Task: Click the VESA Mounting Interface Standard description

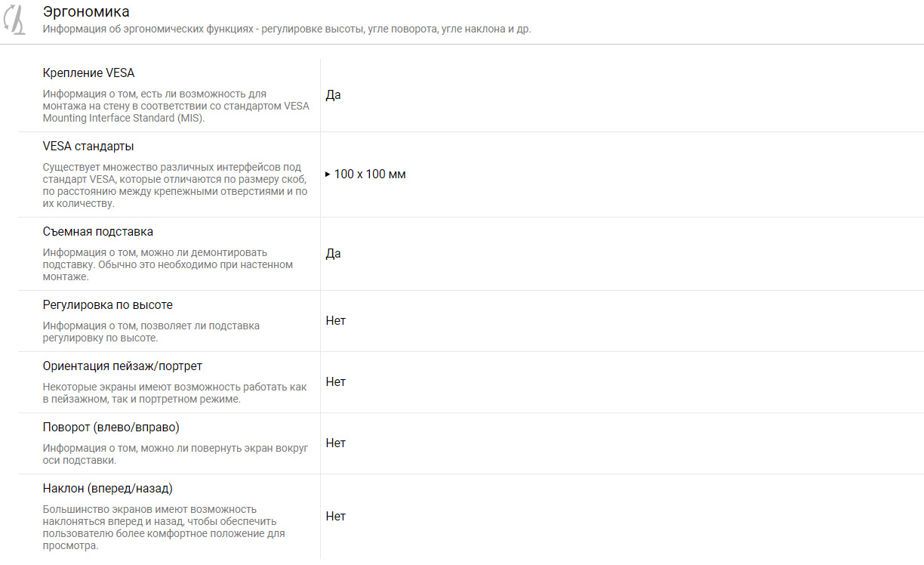Action: click(176, 106)
